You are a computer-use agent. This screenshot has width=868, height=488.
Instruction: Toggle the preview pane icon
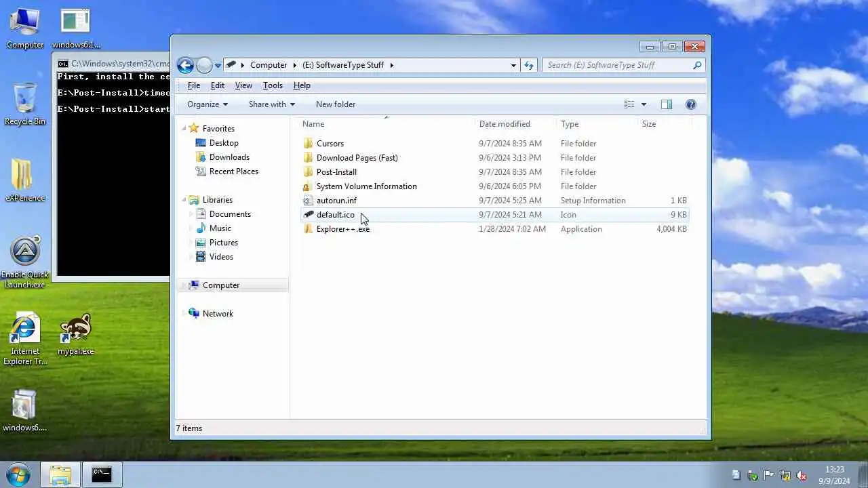(667, 104)
